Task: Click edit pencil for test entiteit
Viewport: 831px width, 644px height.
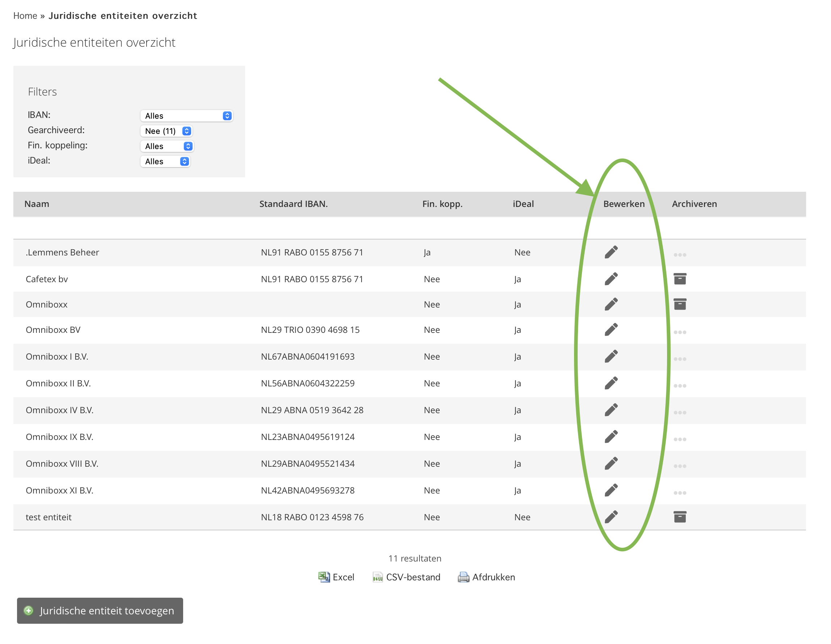Action: click(611, 517)
